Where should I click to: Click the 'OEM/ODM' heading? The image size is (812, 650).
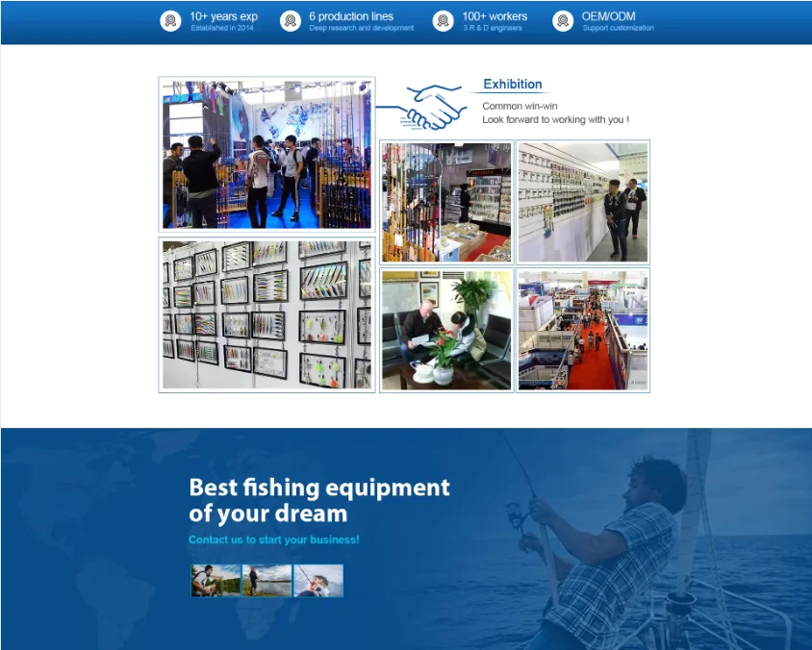tap(608, 16)
